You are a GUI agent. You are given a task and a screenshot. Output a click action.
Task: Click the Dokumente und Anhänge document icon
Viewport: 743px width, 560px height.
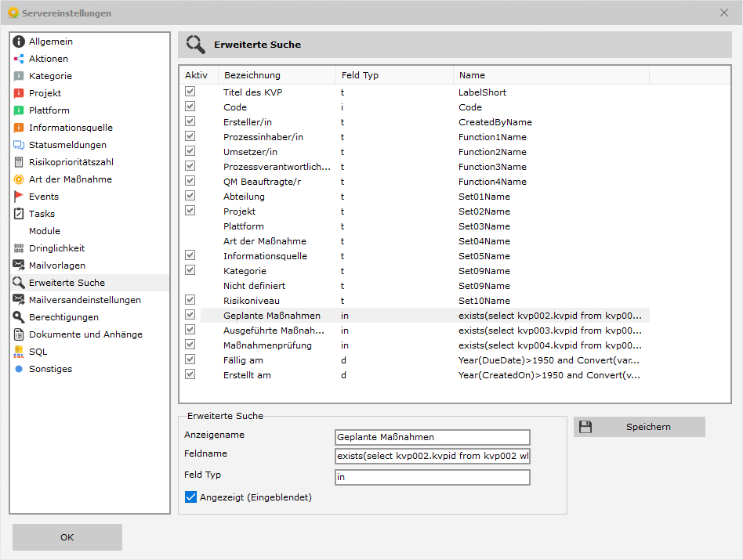[x=19, y=334]
